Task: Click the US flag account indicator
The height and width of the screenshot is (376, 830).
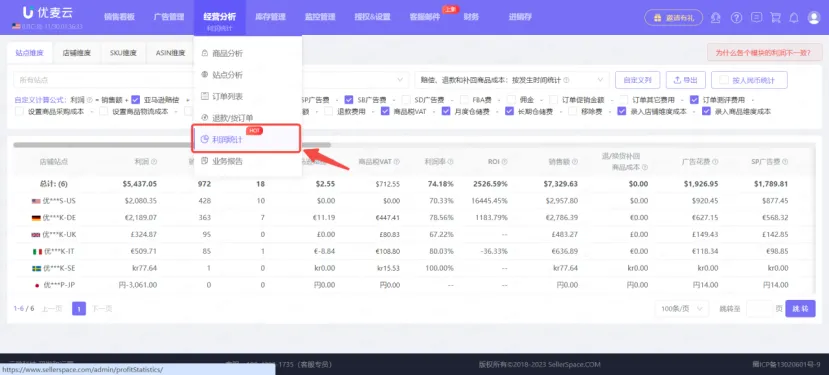Action: click(16, 26)
